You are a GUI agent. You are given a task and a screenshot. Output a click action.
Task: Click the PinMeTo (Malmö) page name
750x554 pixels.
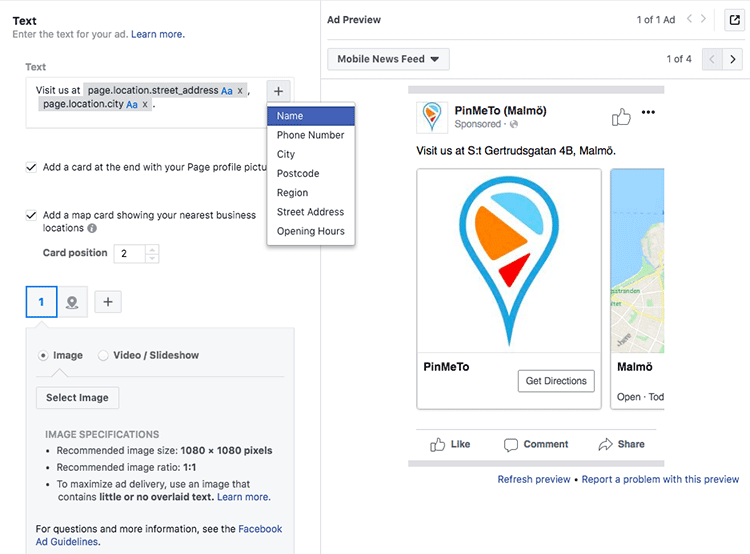pos(500,111)
